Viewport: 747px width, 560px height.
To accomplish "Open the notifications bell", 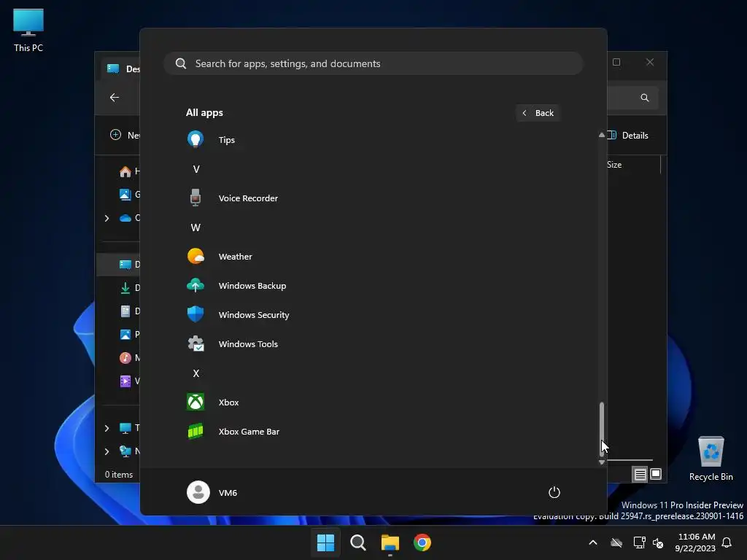I will 727,542.
